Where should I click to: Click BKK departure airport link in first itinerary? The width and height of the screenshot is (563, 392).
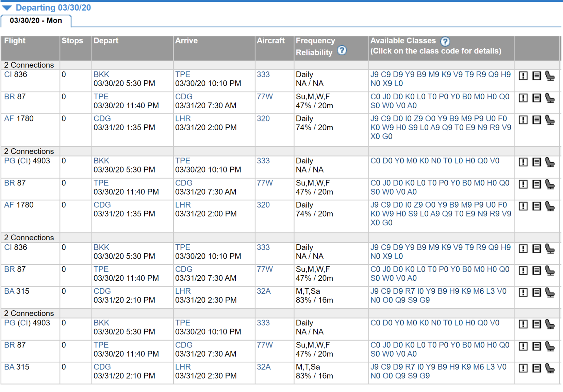pos(101,75)
